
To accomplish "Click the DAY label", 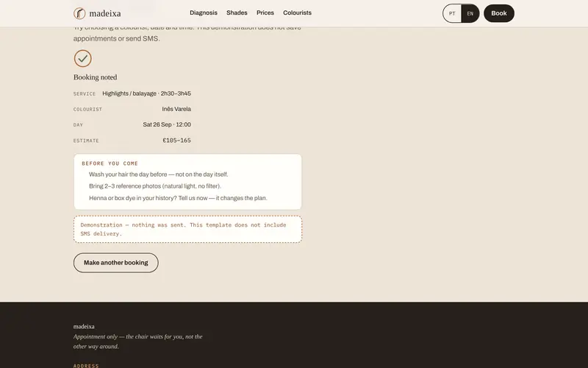I will pos(78,125).
